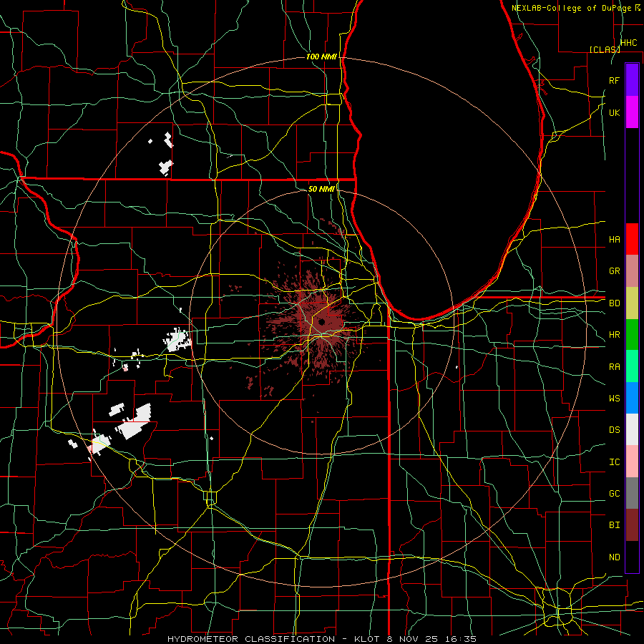Click the HR legend label

click(x=615, y=335)
